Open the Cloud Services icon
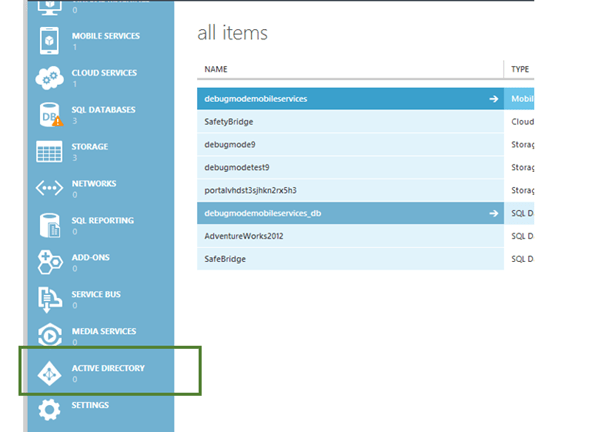Viewport: 602px width, 432px height. [x=49, y=78]
